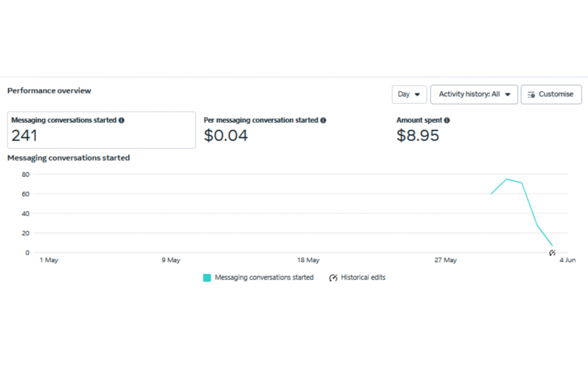
Task: Click the Amount spent info icon
Action: coord(447,121)
